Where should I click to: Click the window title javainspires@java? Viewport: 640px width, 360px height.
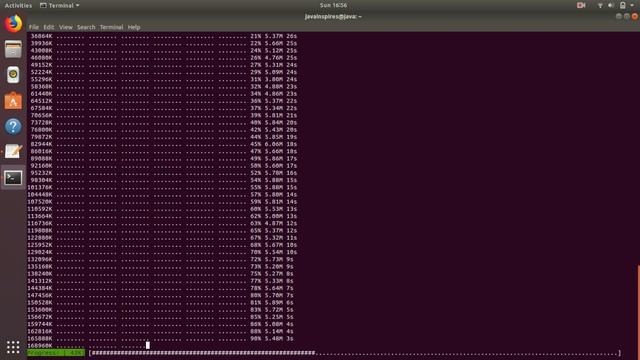point(333,17)
